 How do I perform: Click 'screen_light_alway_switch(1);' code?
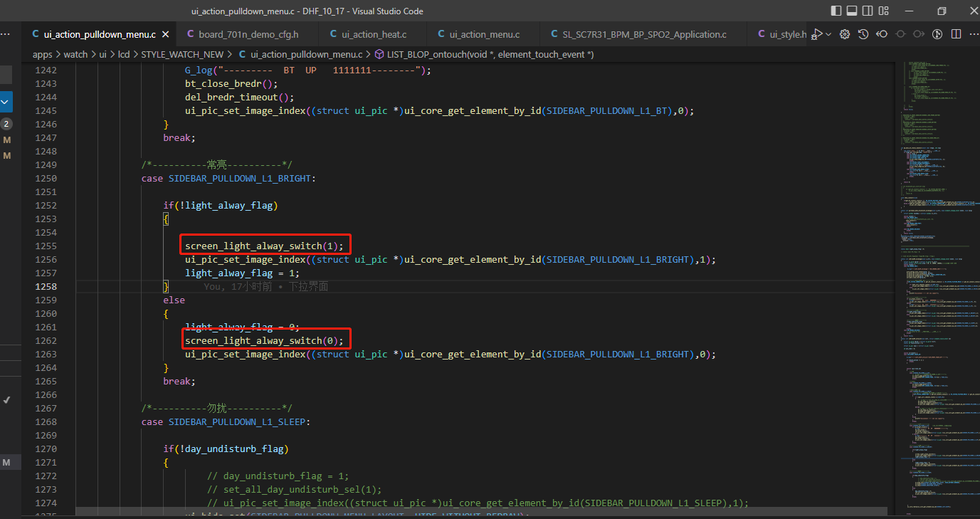tap(264, 246)
